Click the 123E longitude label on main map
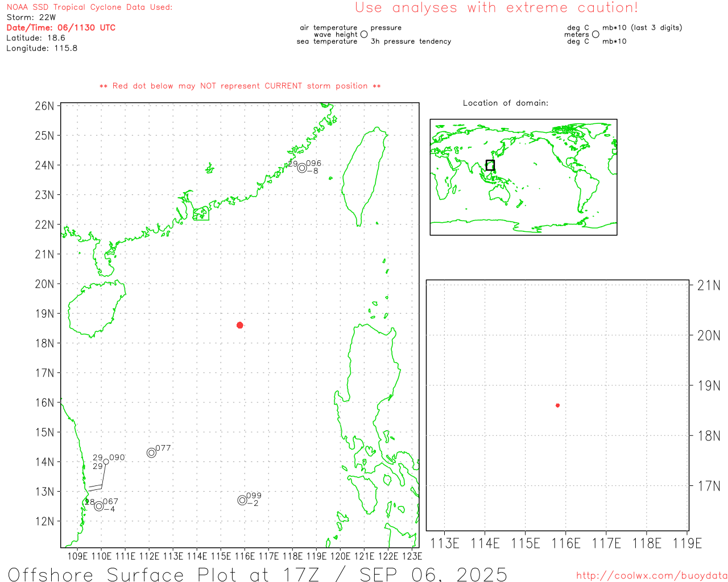Viewport: 728px width, 582px height. click(x=412, y=556)
